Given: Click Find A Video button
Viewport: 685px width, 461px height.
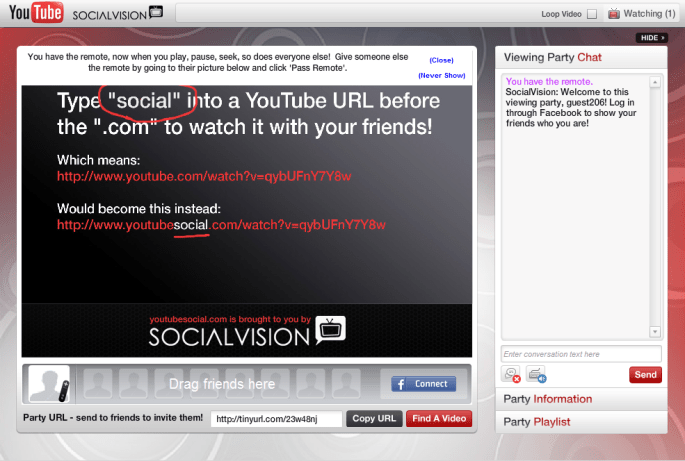Looking at the screenshot, I should [x=439, y=419].
